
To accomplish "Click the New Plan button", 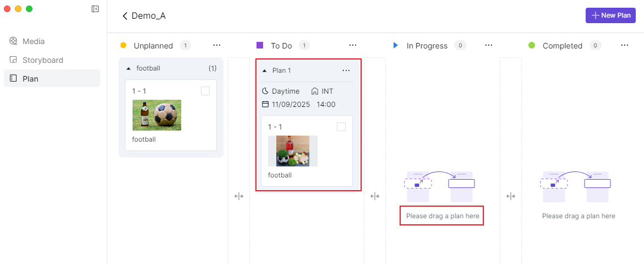I will point(610,15).
